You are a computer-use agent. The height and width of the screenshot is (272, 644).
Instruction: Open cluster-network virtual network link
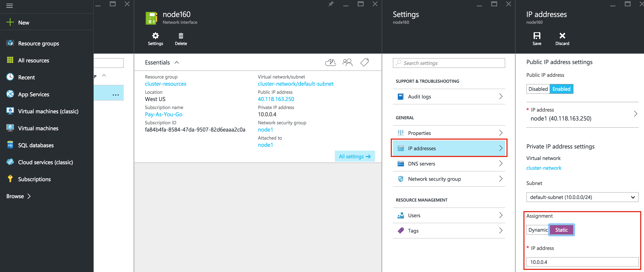544,168
